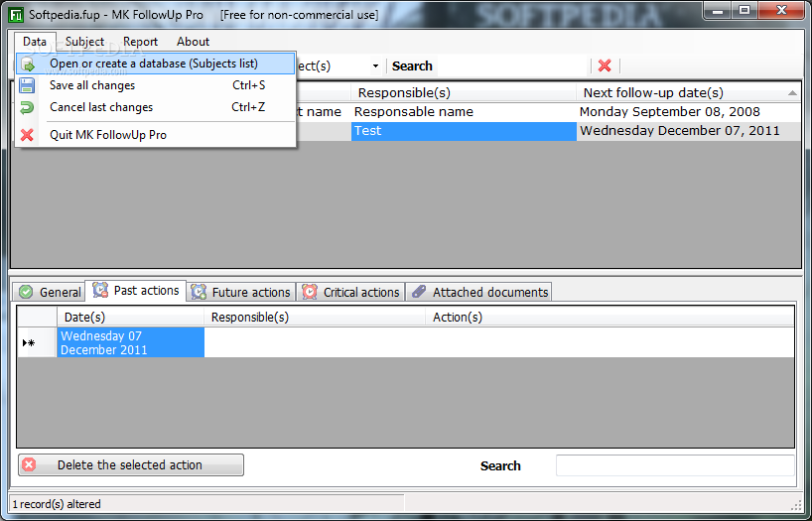Open the Report menu
The image size is (812, 521).
[140, 42]
